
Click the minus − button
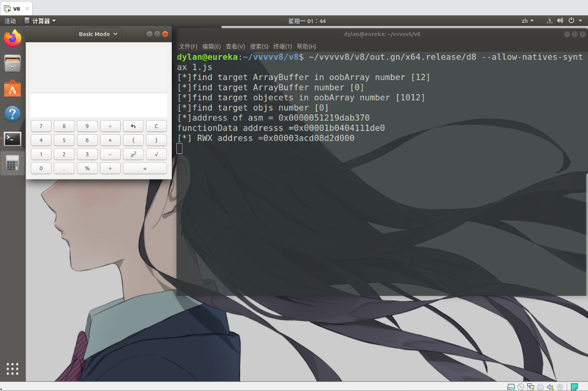tap(110, 154)
